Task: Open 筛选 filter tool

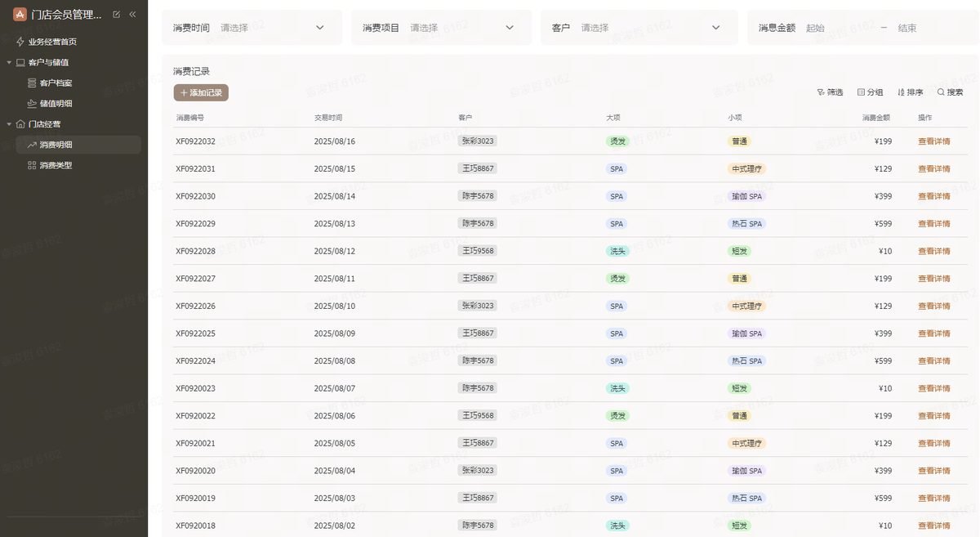Action: [830, 92]
